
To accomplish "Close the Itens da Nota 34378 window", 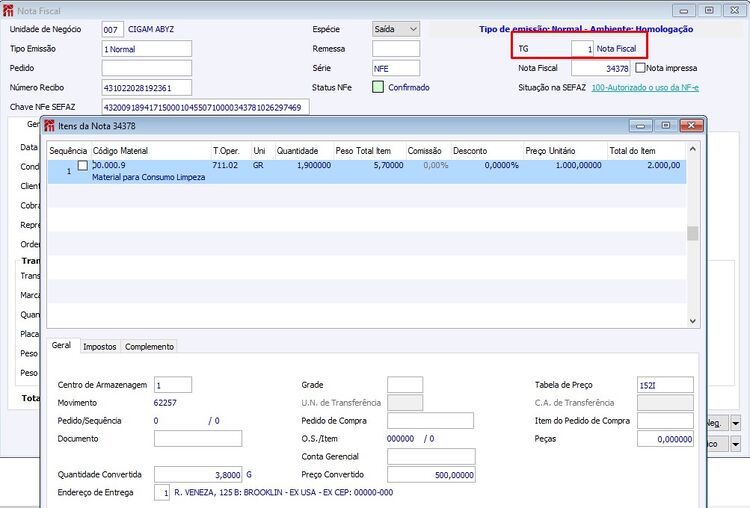I will [x=691, y=125].
